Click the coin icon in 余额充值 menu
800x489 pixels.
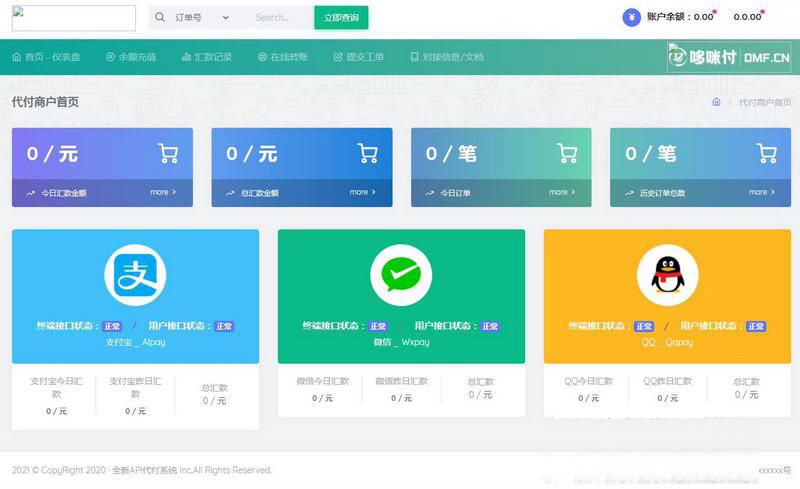pos(110,57)
